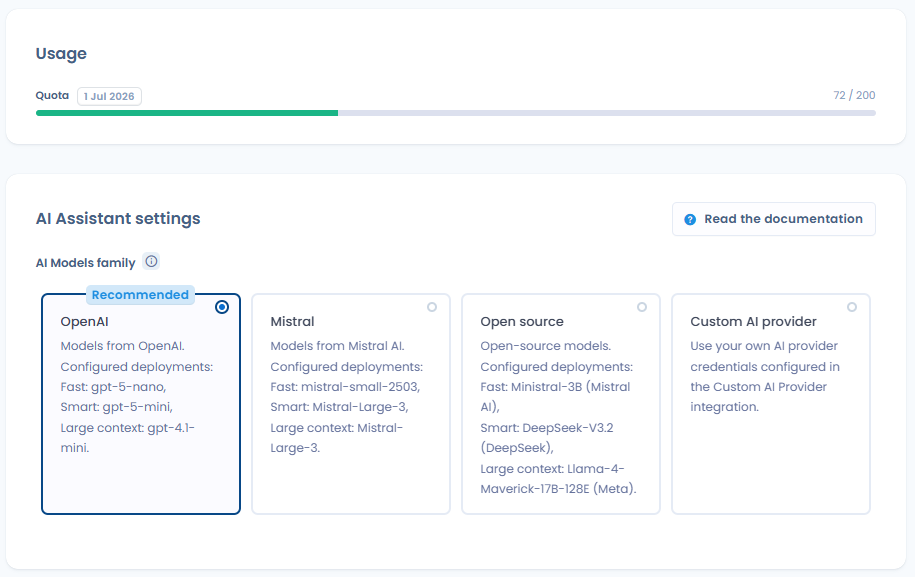The image size is (915, 577).
Task: Click the unfilled grey part of quota bar
Action: click(607, 113)
